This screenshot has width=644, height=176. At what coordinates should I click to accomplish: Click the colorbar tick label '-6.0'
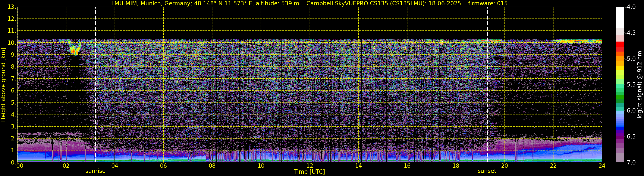tap(630, 111)
